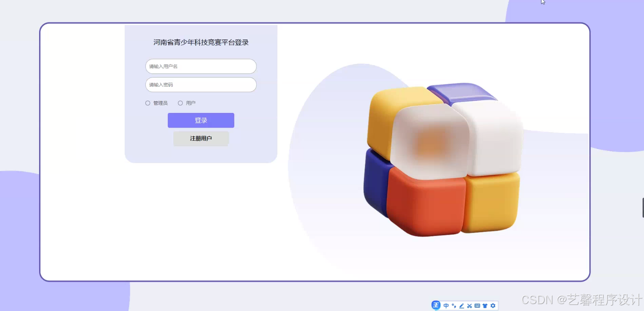The image size is (644, 311).
Task: Toggle the IME punctuation mode icon
Action: 454,306
